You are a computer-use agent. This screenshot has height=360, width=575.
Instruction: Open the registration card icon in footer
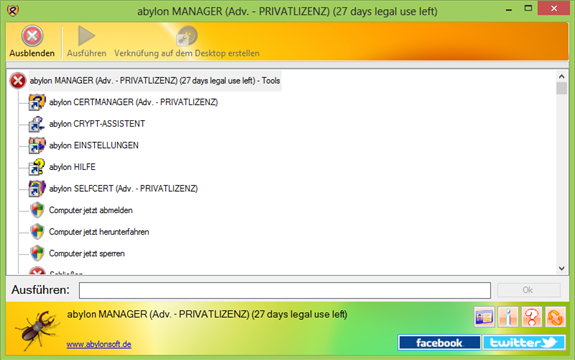pos(484,317)
